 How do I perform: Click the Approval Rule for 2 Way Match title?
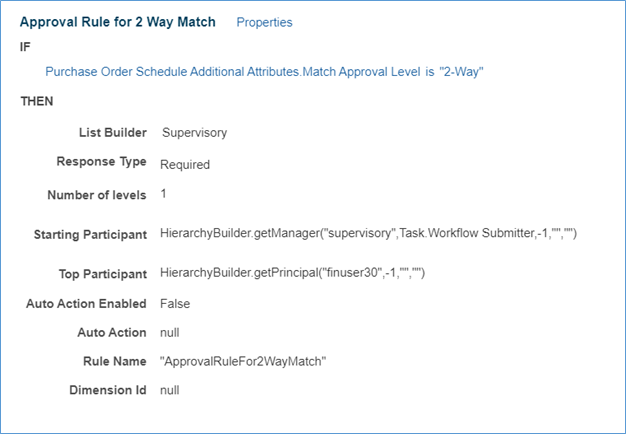tap(118, 22)
